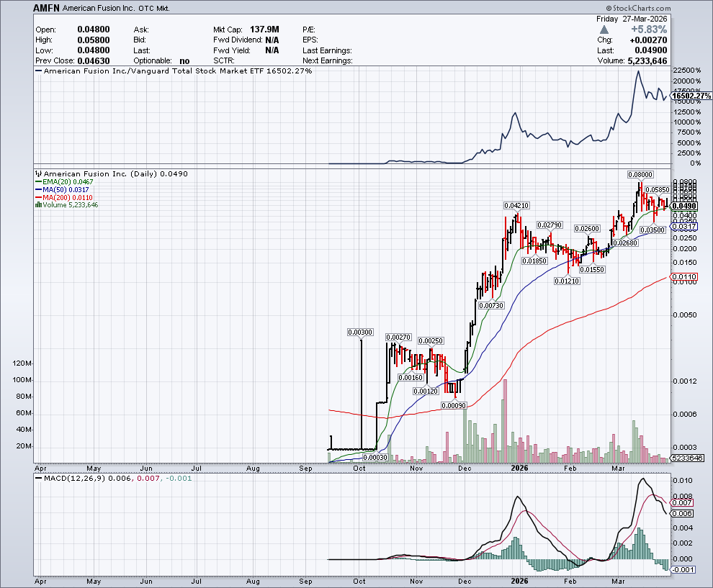The image size is (713, 588).
Task: Click the MA(200) 0.0110 legend entry
Action: click(x=64, y=198)
